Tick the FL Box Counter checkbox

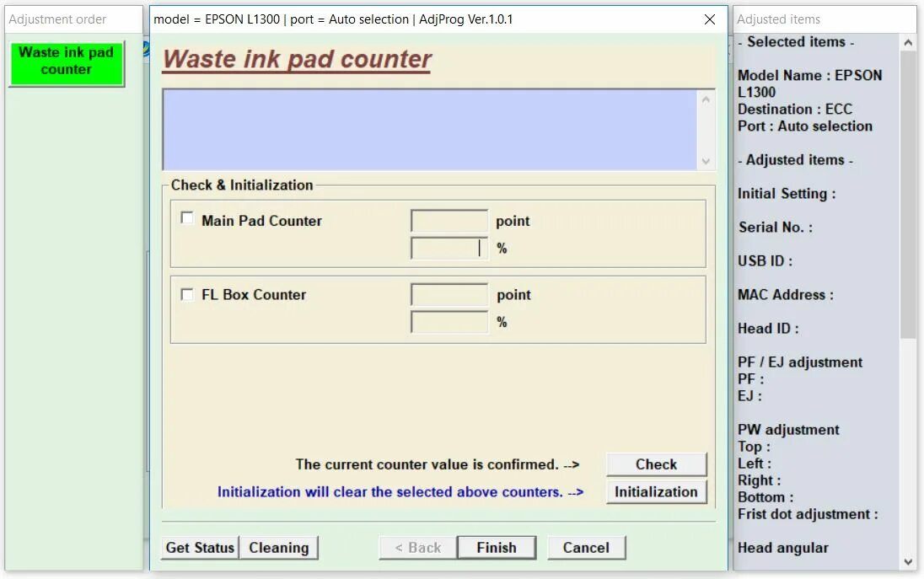click(187, 294)
